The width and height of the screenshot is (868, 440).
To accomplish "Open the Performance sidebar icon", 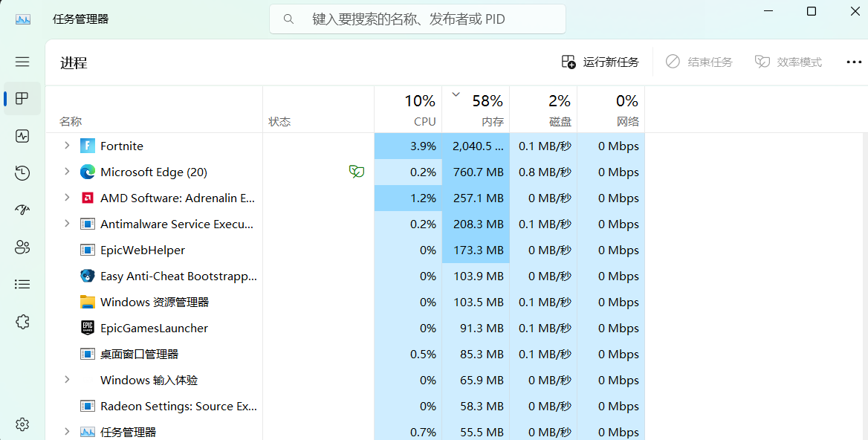I will click(22, 136).
